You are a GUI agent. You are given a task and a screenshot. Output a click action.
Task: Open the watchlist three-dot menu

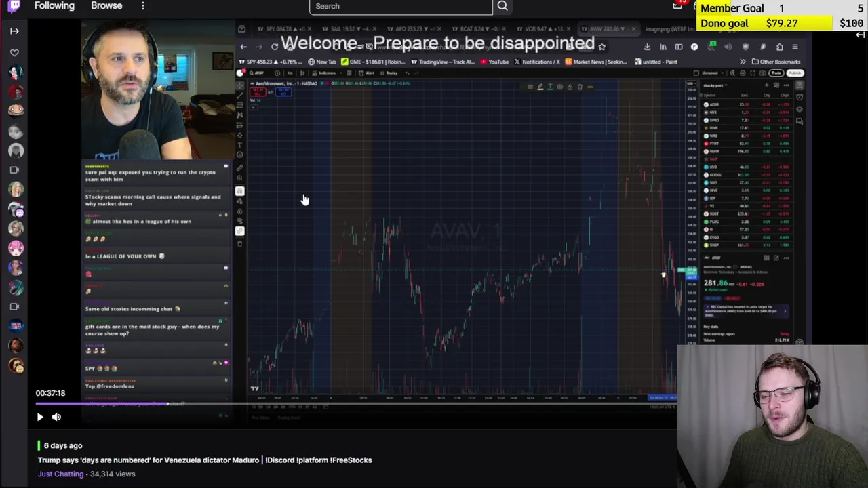tap(786, 85)
